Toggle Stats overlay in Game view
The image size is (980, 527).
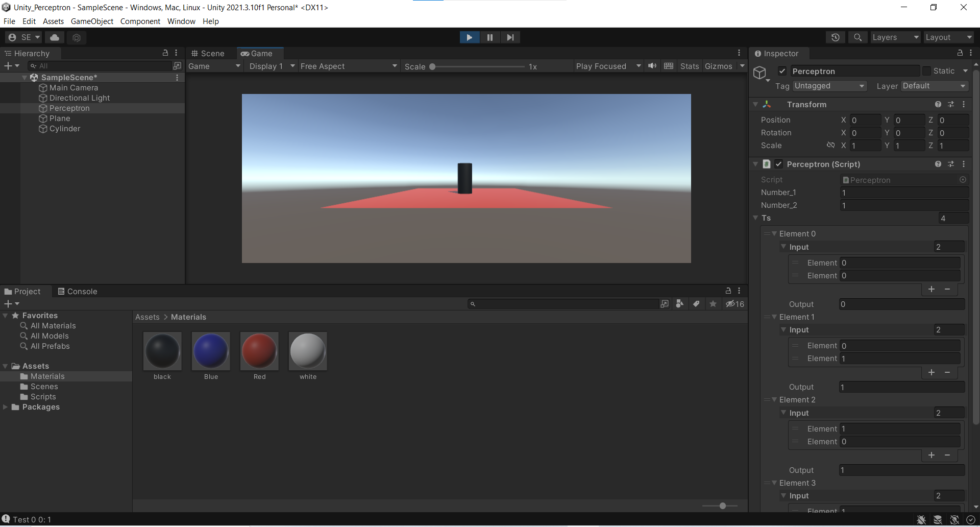click(x=690, y=66)
